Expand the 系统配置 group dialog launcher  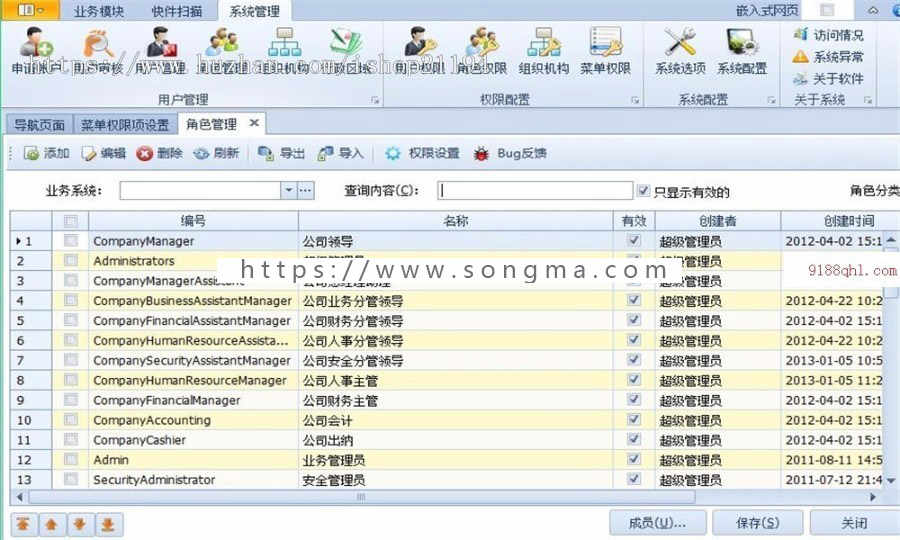pyautogui.click(x=771, y=100)
